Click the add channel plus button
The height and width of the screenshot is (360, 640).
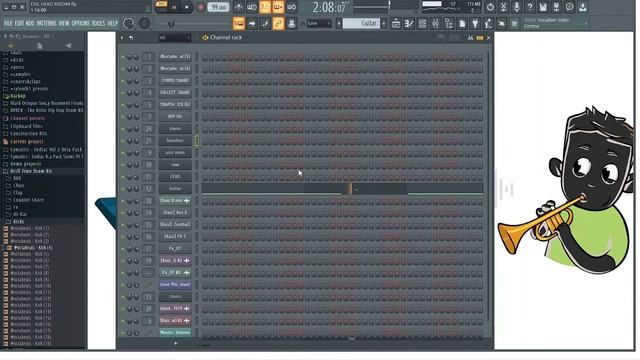coord(176,343)
